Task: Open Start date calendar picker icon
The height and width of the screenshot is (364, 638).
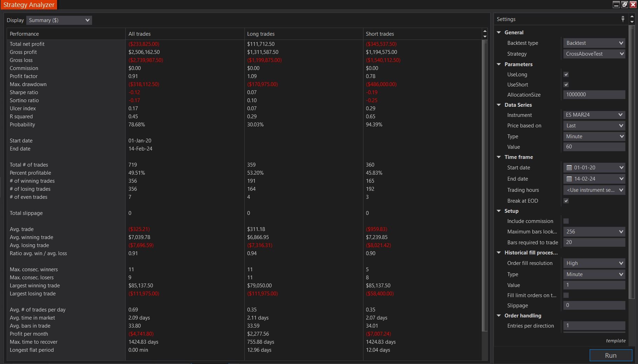Action: pyautogui.click(x=569, y=168)
